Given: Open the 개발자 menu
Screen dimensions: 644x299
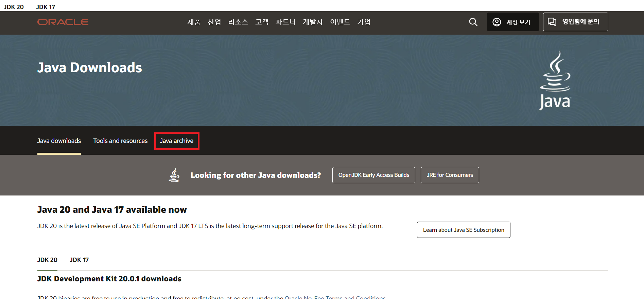Looking at the screenshot, I should pyautogui.click(x=313, y=22).
